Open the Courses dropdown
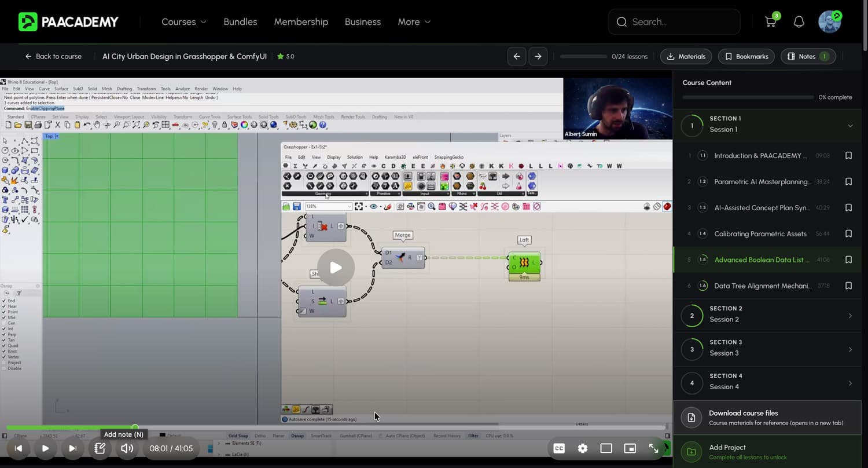 pos(183,22)
